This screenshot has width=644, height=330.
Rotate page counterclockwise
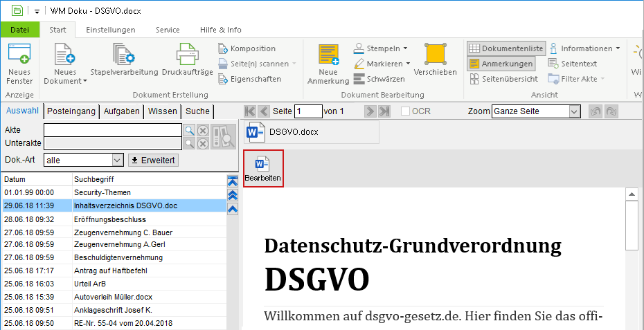coord(595,111)
